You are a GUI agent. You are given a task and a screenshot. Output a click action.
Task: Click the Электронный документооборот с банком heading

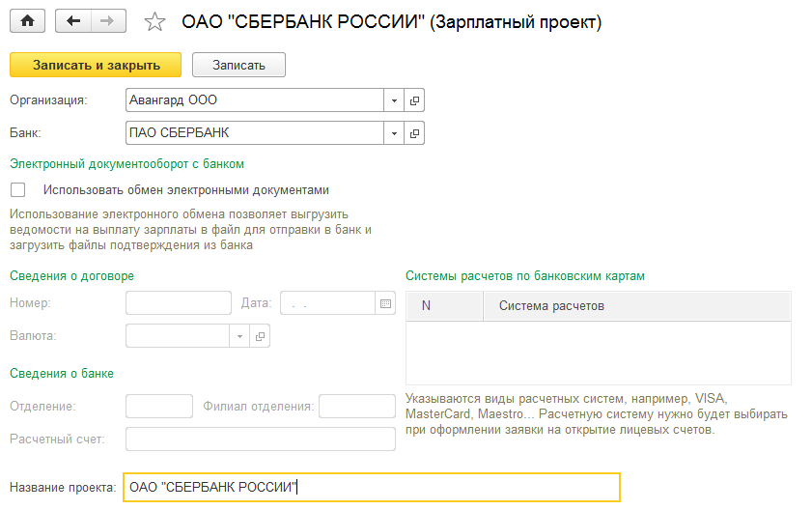(126, 164)
